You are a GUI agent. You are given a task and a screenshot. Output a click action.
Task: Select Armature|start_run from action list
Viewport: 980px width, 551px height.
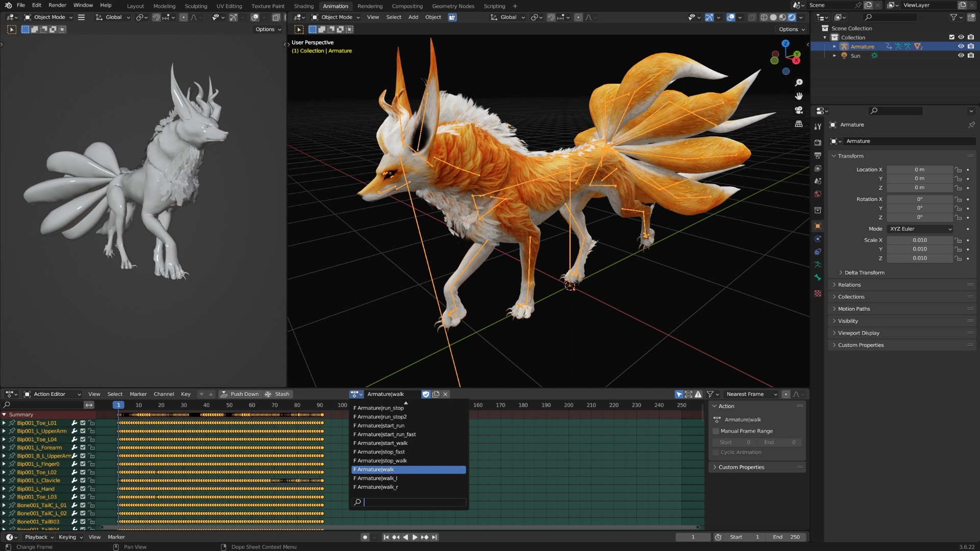coord(408,426)
